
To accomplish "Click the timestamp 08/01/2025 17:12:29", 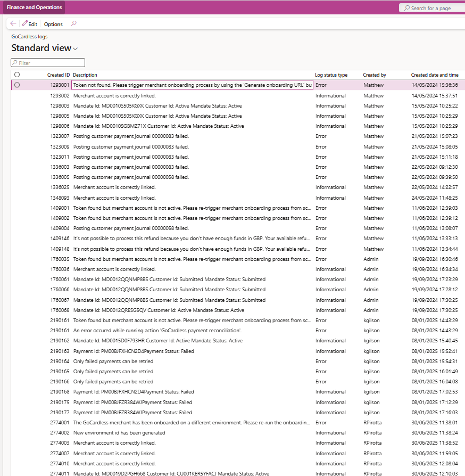I will point(435,403).
